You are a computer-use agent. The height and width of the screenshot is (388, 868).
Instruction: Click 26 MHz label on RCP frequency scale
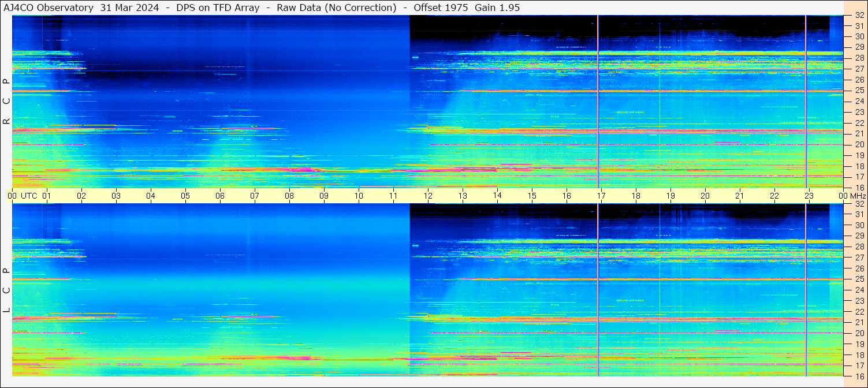(859, 80)
